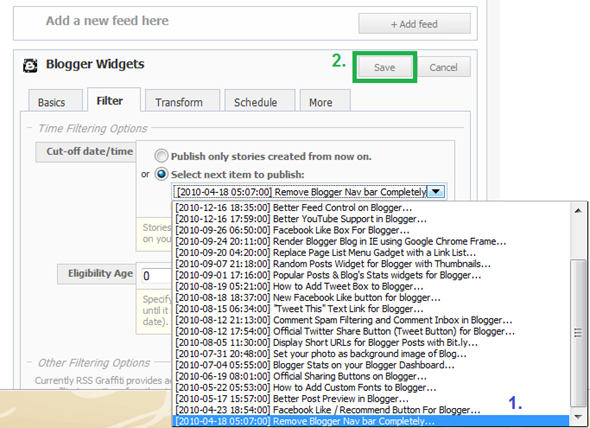Choose Facebook Like / Recommend Button item
Viewport: 590px width, 428px height.
[371, 410]
